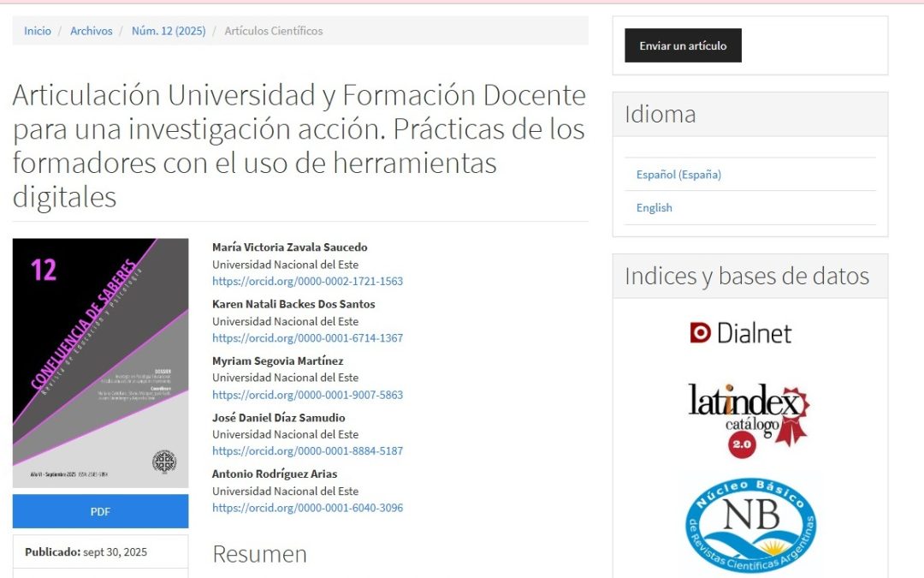Visit Antonio Rodríguez Arias' ORCID profile

(x=307, y=508)
